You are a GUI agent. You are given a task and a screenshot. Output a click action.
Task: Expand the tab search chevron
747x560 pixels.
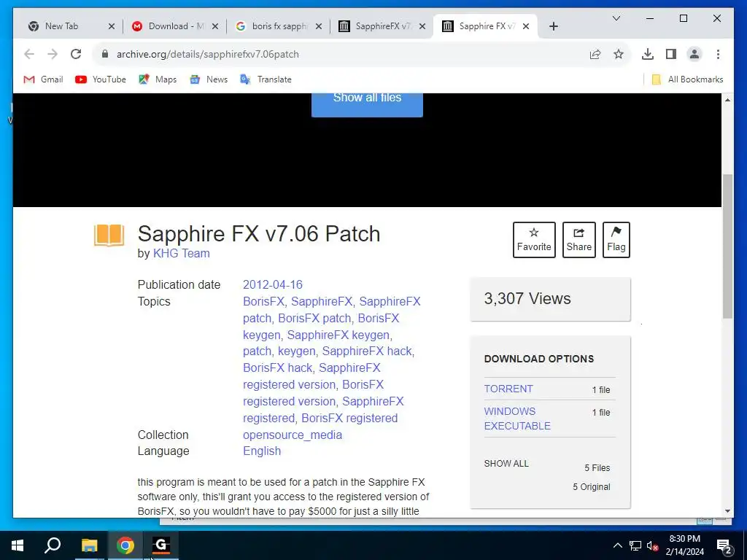[x=616, y=18]
